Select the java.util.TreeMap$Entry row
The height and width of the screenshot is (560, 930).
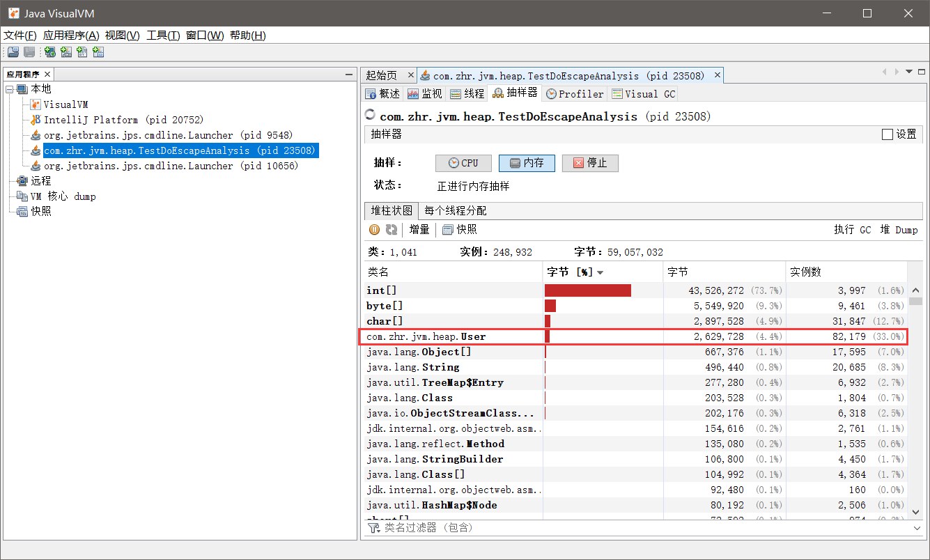[x=635, y=382]
